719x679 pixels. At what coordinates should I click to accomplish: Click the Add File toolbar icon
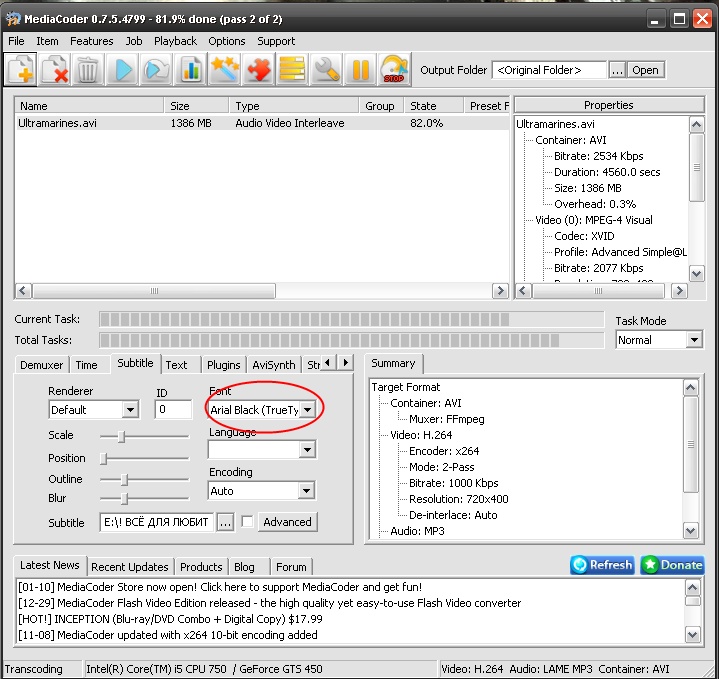[21, 70]
